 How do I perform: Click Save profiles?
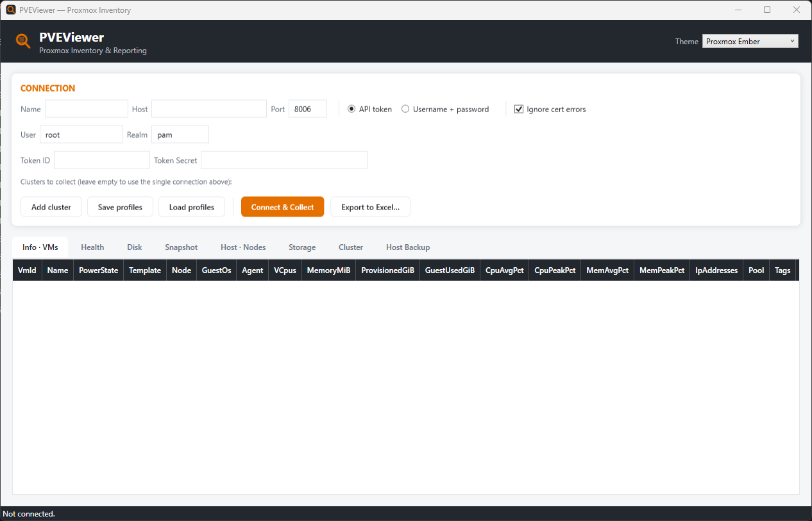click(120, 207)
